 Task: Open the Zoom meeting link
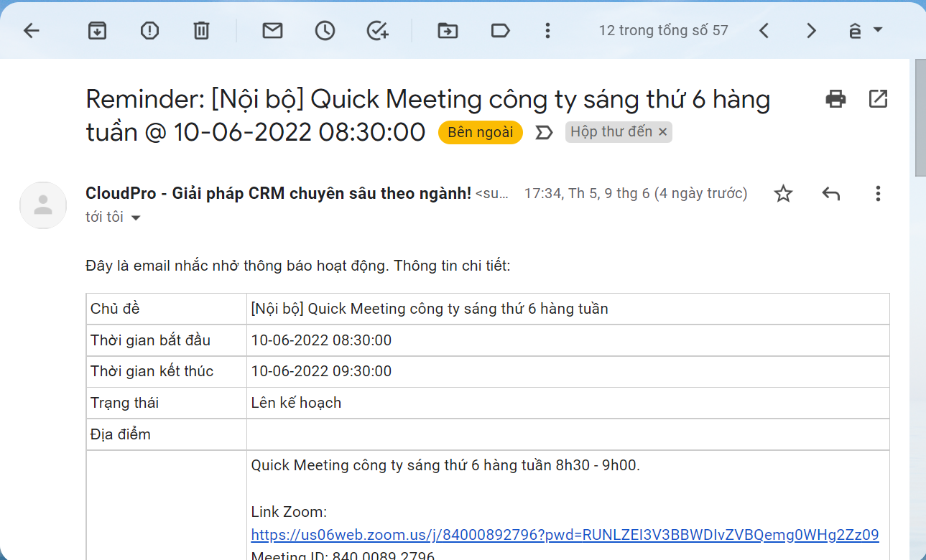click(x=564, y=535)
